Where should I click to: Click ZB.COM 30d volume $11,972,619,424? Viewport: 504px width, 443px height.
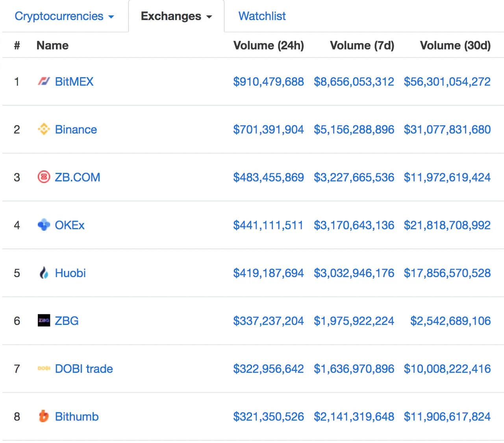tap(447, 177)
